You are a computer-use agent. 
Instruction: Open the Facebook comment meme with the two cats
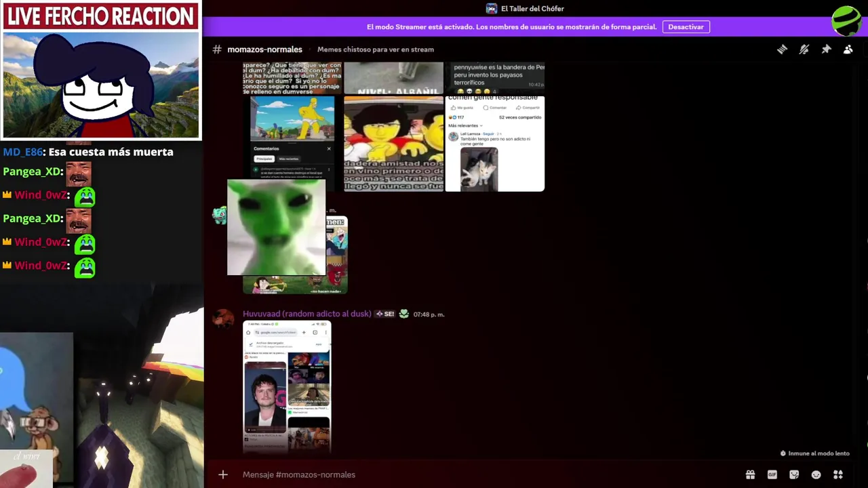coord(495,144)
